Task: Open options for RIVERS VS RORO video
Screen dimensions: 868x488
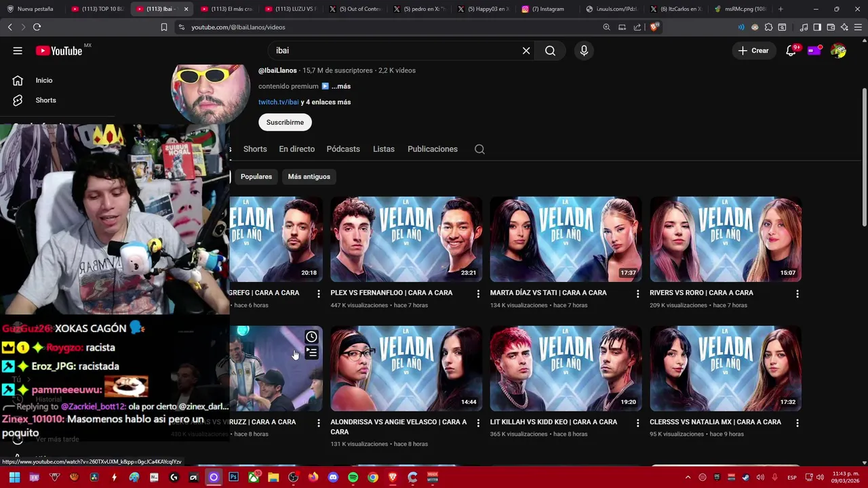Action: (797, 293)
